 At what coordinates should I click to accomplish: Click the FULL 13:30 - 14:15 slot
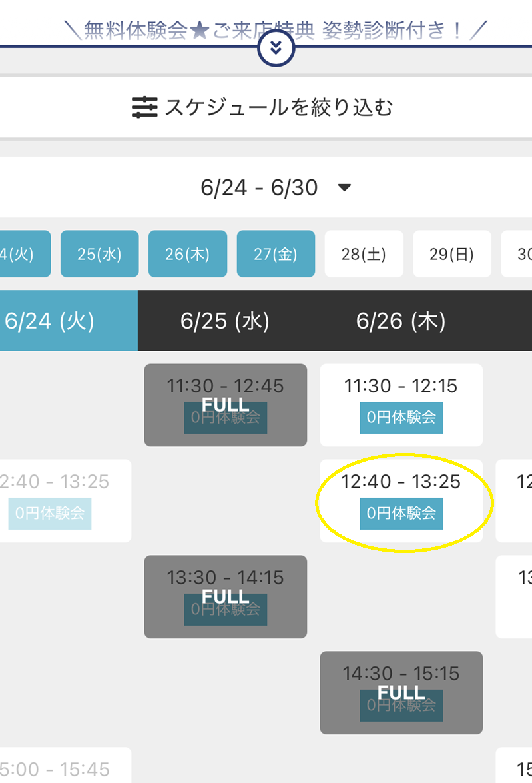click(225, 596)
